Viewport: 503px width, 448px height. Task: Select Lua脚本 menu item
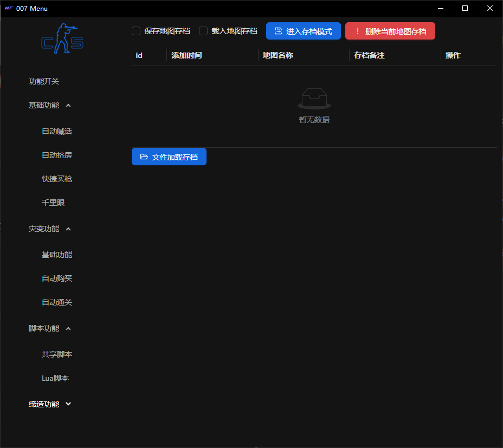click(55, 379)
